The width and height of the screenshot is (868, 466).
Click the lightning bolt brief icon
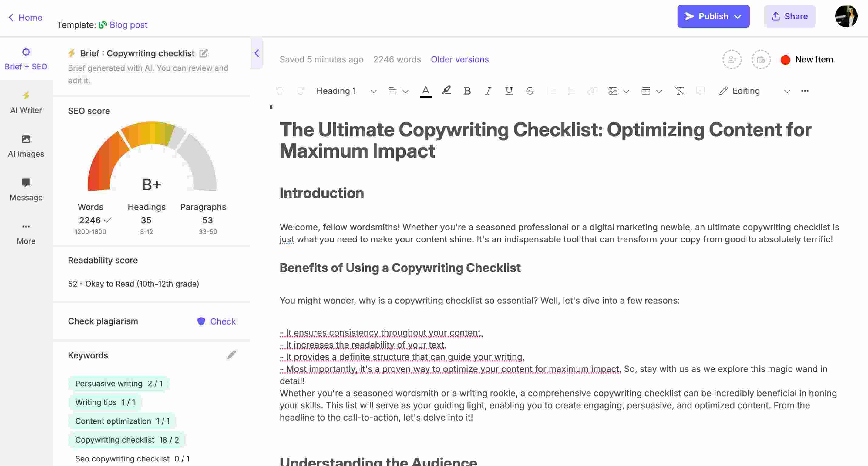(72, 53)
